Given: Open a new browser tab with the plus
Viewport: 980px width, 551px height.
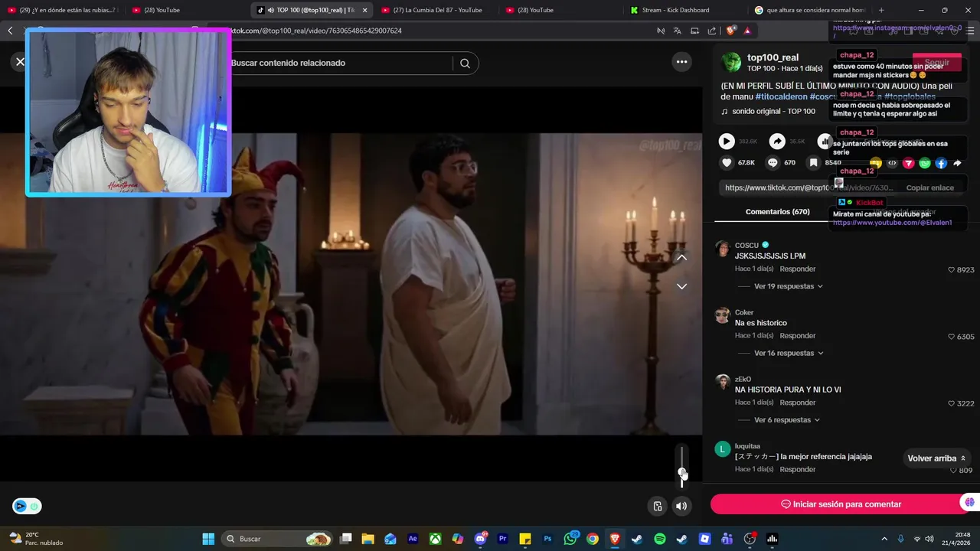Looking at the screenshot, I should coord(881,10).
